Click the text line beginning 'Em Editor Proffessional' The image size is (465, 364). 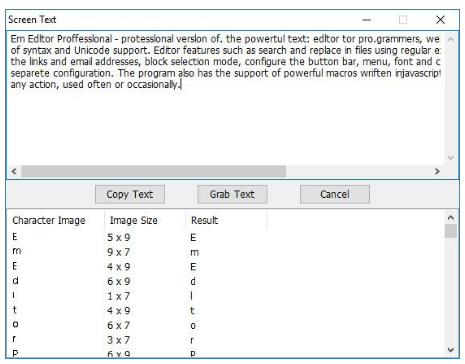tap(225, 39)
